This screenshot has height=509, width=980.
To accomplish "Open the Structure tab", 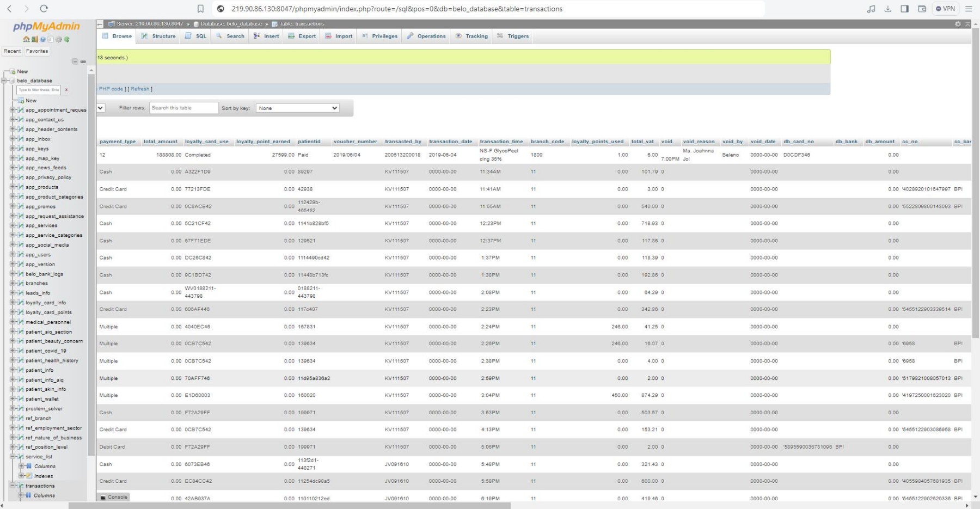I will pyautogui.click(x=158, y=36).
